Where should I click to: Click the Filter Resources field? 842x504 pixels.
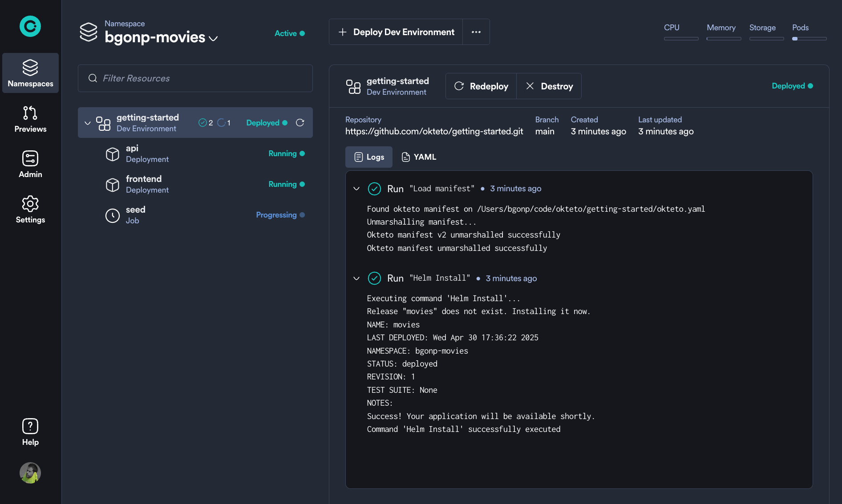point(195,78)
